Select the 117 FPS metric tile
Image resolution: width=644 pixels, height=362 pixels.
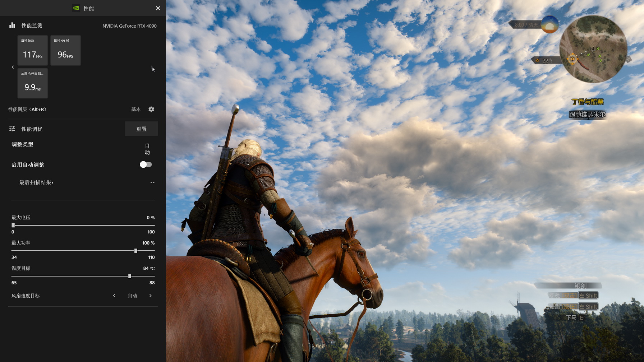pyautogui.click(x=33, y=50)
